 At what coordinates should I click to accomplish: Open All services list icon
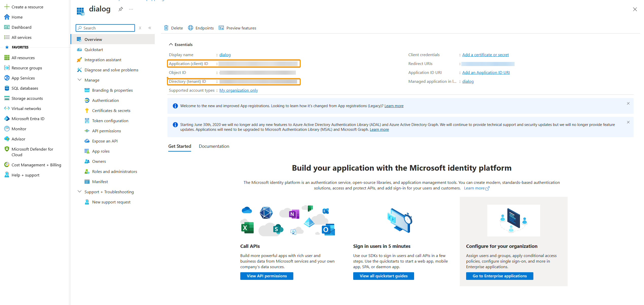click(7, 37)
